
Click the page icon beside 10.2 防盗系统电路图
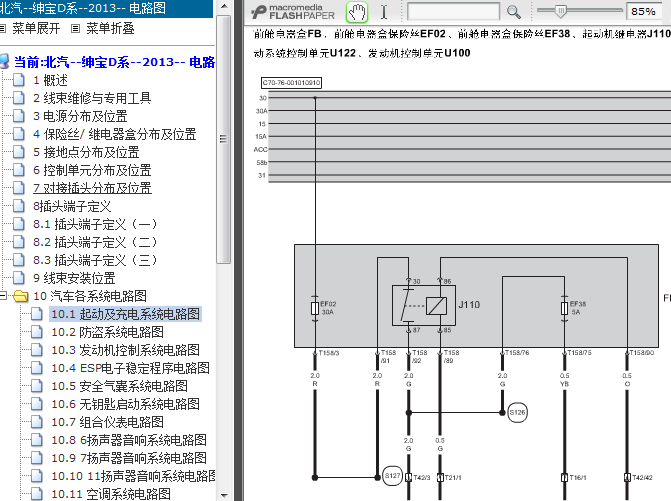(x=37, y=332)
